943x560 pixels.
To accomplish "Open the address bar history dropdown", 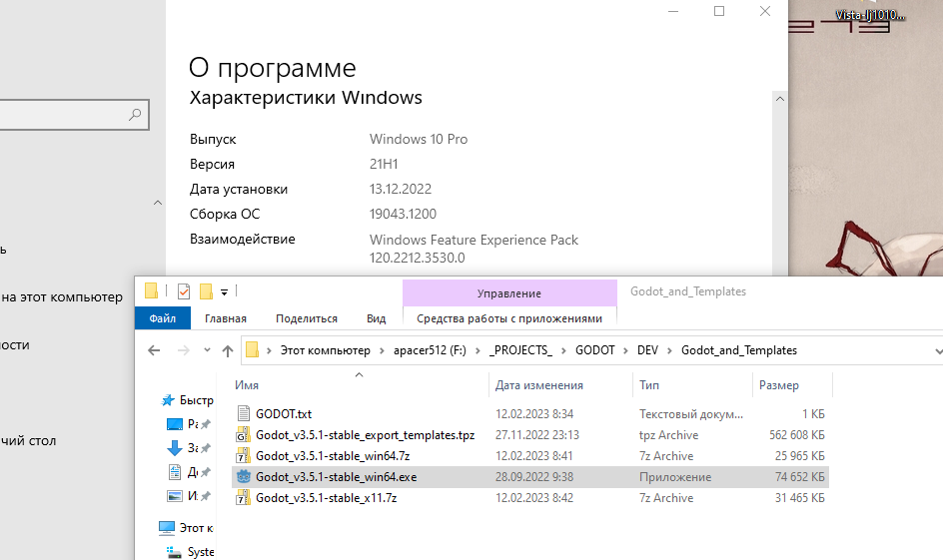I will point(938,351).
